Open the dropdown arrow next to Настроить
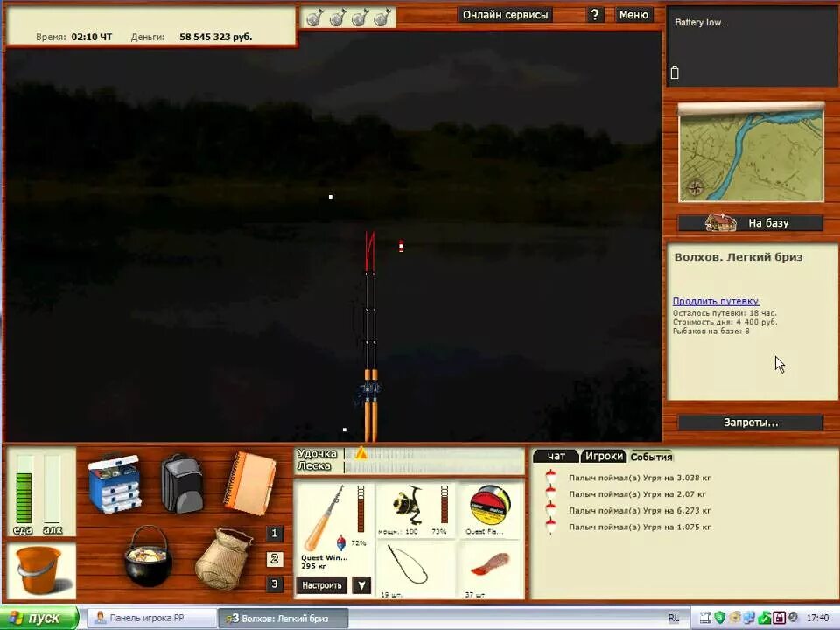 click(x=361, y=585)
